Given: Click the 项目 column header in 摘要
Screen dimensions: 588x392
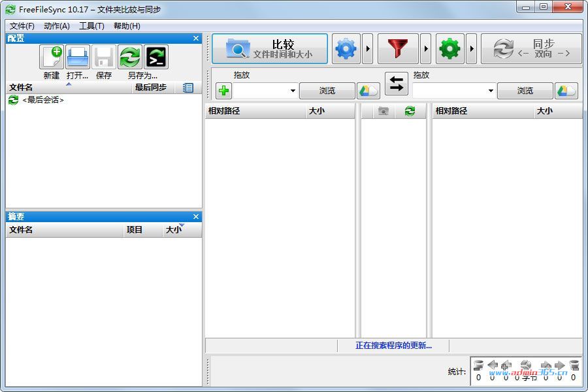Looking at the screenshot, I should pos(143,230).
